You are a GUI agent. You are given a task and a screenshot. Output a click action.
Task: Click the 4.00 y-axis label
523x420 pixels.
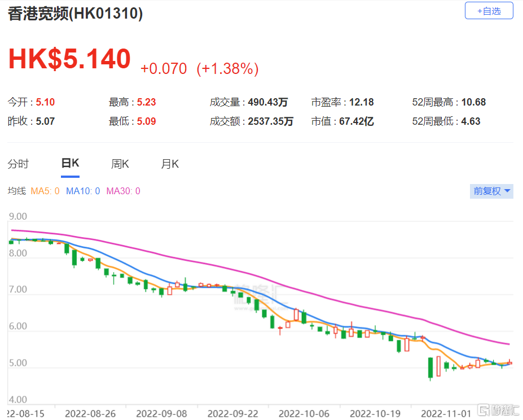(x=17, y=400)
